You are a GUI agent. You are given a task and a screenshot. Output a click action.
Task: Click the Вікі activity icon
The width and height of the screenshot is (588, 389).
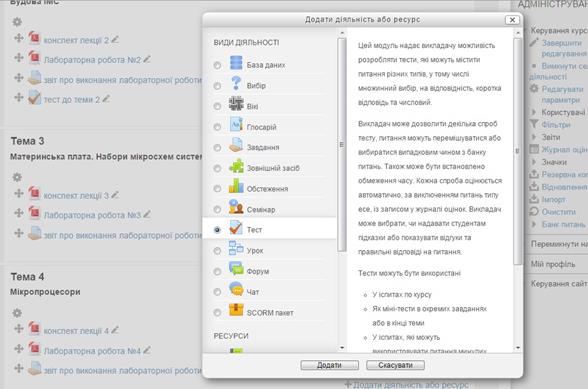coord(236,104)
